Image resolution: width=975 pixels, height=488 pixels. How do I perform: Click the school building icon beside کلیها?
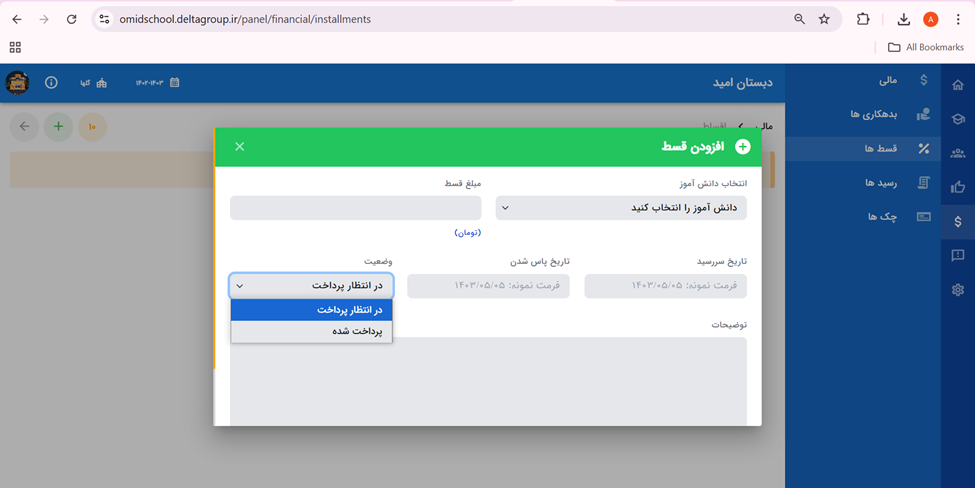(101, 83)
